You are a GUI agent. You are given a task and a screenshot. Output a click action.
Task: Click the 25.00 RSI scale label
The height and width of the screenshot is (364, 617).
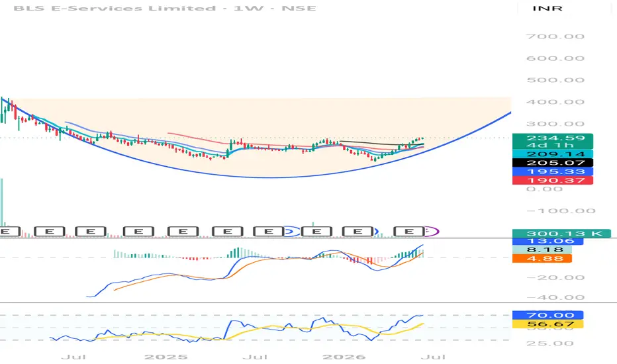[x=549, y=343]
